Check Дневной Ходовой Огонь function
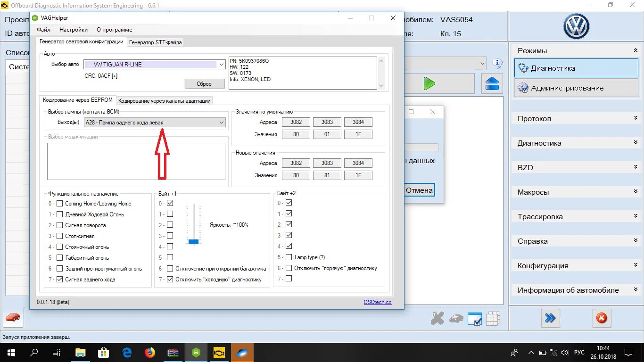The image size is (644, 362). pos(59,214)
